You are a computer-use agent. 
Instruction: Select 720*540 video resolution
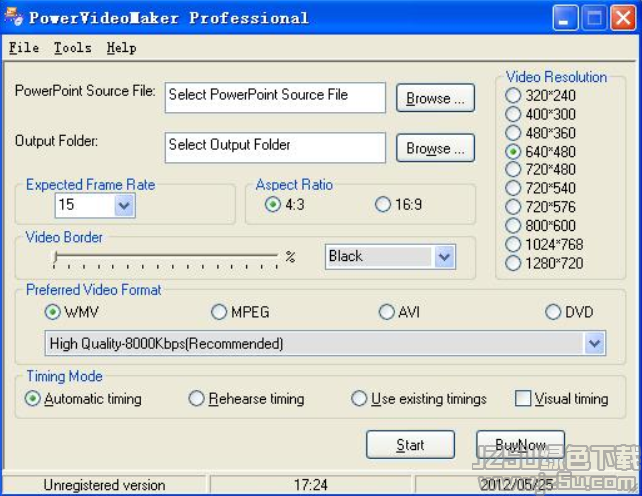[x=540, y=188]
